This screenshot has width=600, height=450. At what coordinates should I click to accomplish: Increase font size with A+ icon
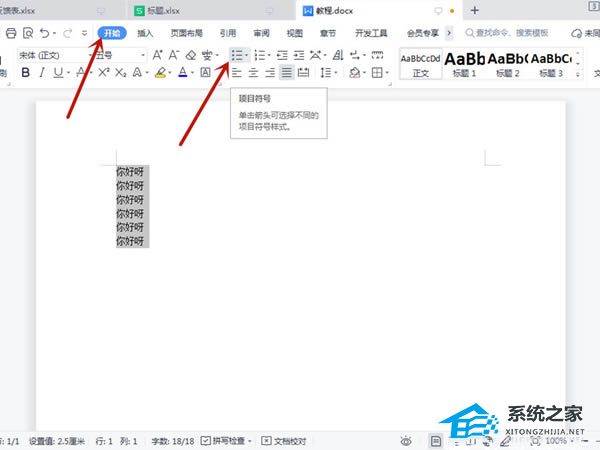point(157,55)
